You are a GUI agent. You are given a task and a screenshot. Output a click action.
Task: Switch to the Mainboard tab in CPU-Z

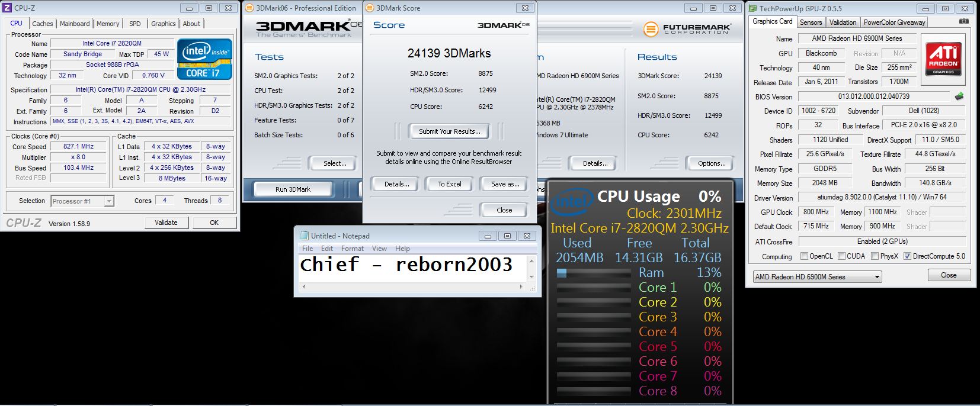(x=75, y=24)
